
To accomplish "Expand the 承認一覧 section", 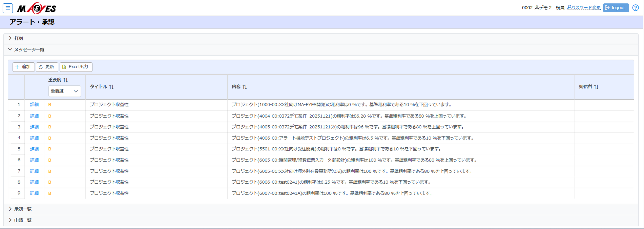I will [22, 209].
